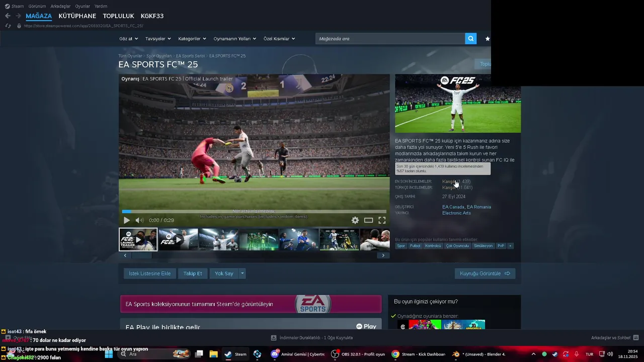Click the thumbnail strip scrollbar handle
The height and width of the screenshot is (362, 644).
(x=141, y=255)
